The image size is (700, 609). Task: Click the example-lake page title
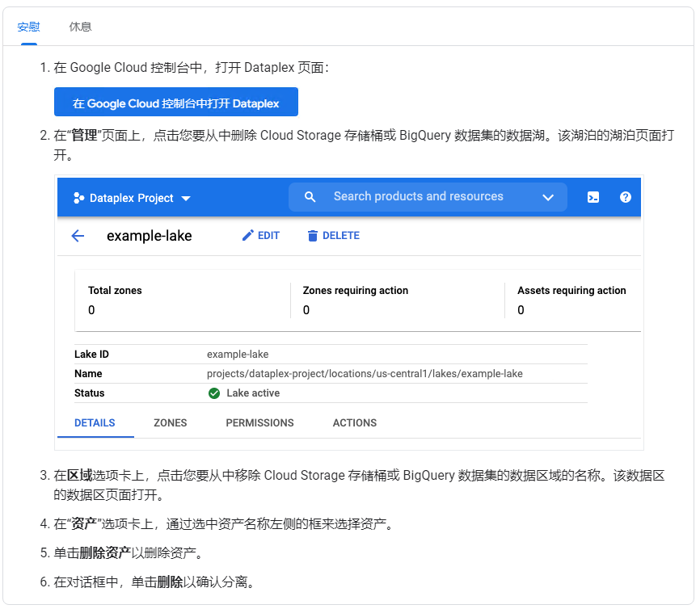coord(150,236)
